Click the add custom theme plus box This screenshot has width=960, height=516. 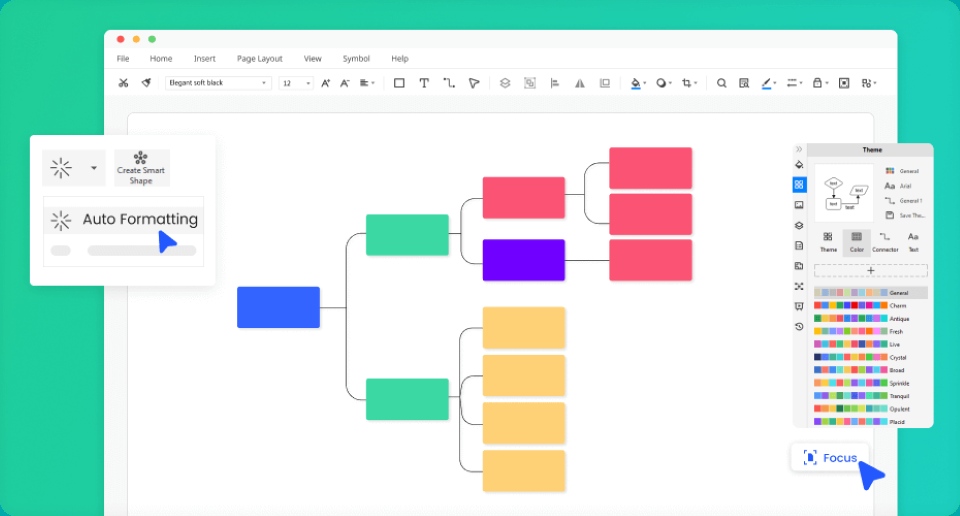[870, 270]
